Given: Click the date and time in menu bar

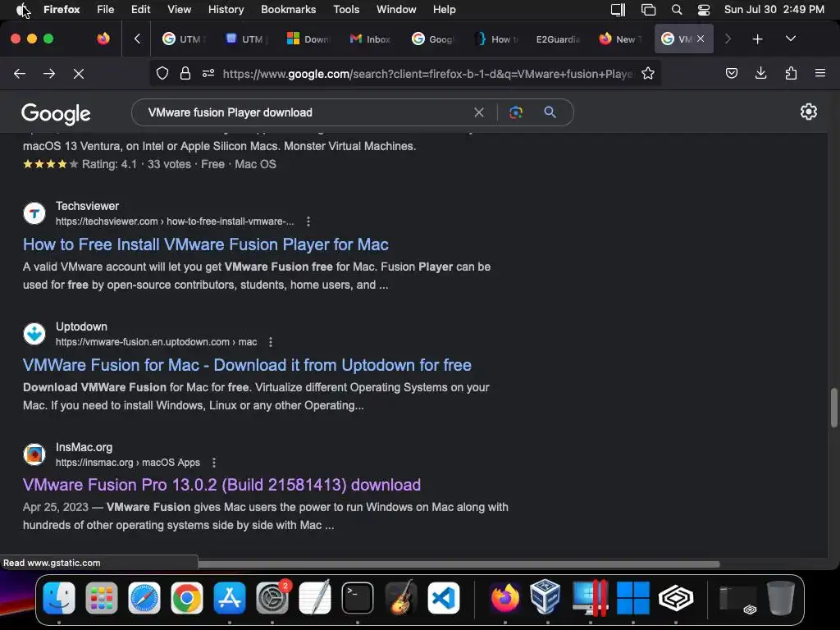Looking at the screenshot, I should 774,10.
